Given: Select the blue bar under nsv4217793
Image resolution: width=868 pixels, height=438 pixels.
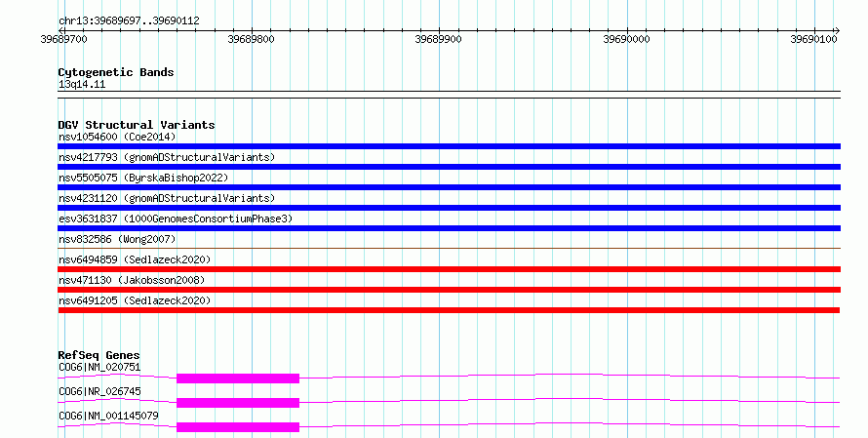Looking at the screenshot, I should [449, 167].
